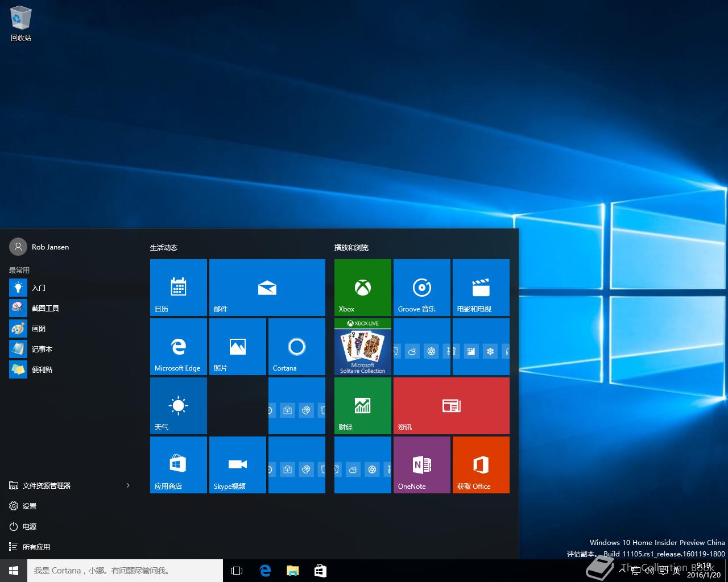Launch 便利贴 sticky notes

(71, 369)
